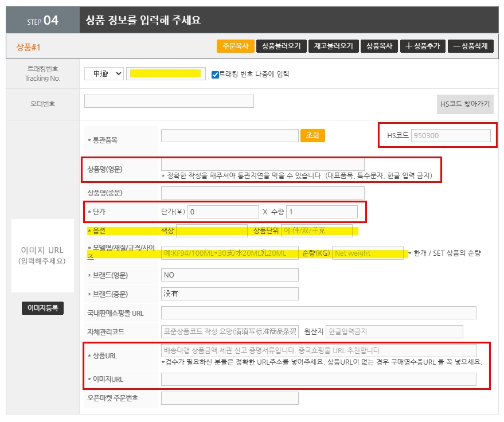504x422 pixels.
Task: Select the HS코드 field showing 950300
Action: pyautogui.click(x=451, y=136)
